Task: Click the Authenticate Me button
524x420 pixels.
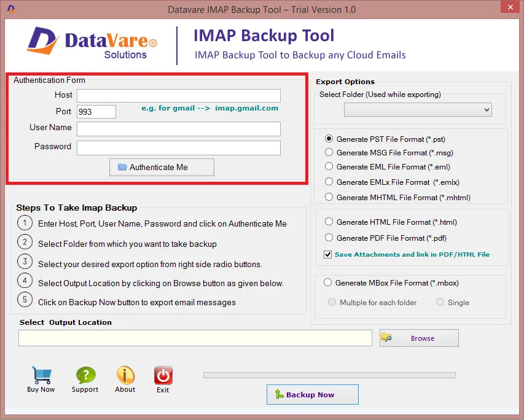Action: tap(162, 167)
